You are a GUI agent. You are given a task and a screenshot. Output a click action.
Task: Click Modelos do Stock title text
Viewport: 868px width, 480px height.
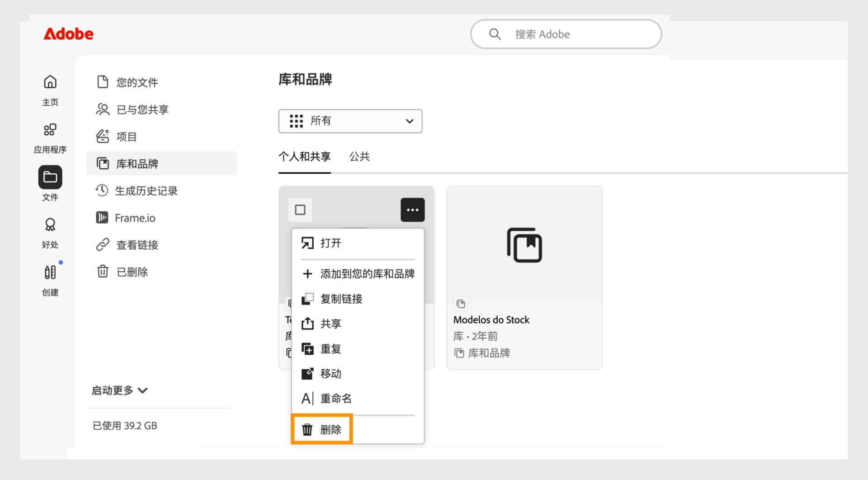coord(491,320)
